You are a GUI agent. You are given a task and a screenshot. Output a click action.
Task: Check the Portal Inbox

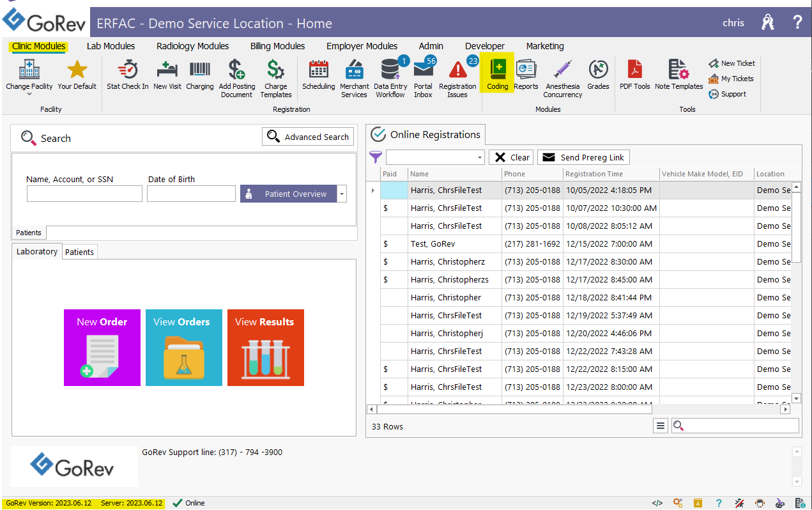(x=422, y=77)
